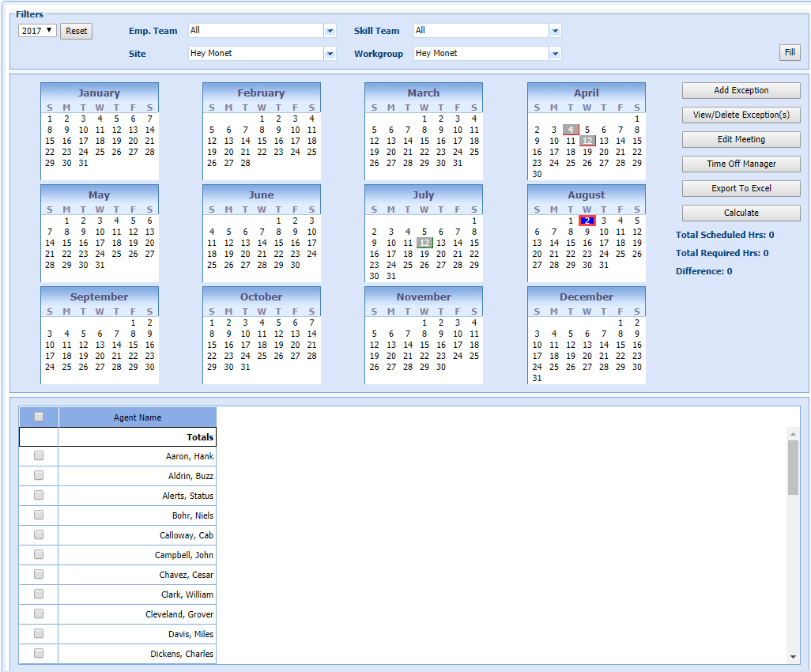Export the schedule to Excel

tap(741, 189)
